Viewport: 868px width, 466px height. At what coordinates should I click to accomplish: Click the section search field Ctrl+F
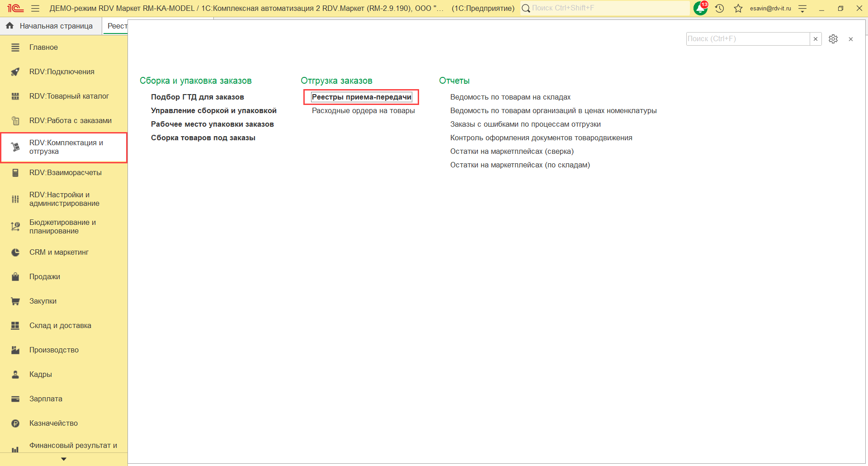click(x=748, y=39)
